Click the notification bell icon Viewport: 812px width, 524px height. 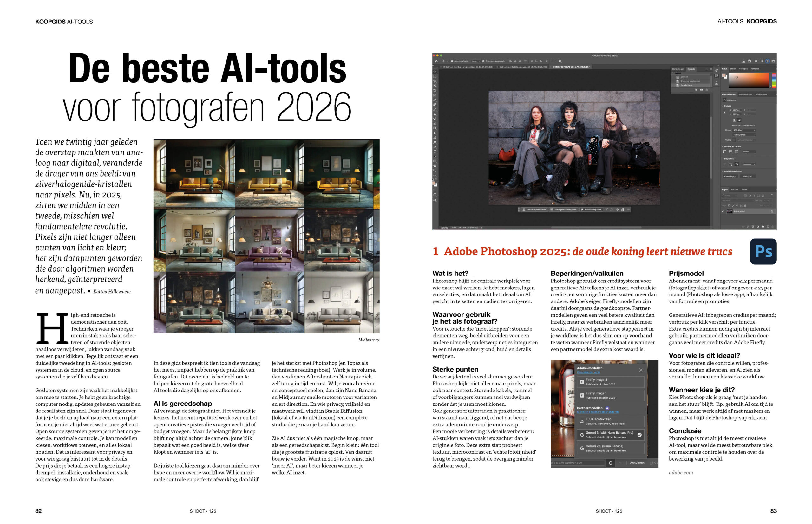756,61
